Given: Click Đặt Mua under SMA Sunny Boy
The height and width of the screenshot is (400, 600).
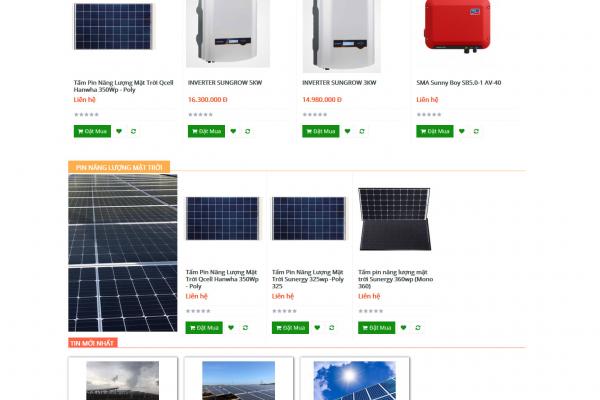Looking at the screenshot, I should pos(434,131).
